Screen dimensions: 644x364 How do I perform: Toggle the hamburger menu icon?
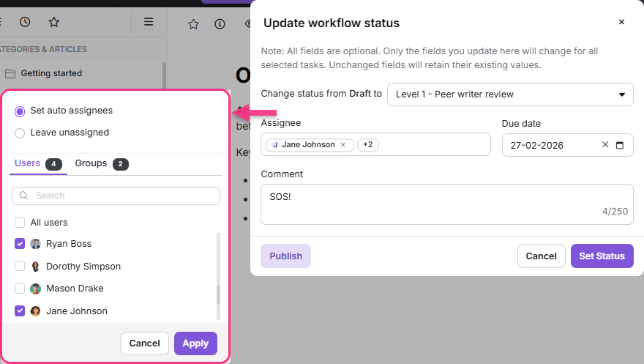[x=149, y=21]
